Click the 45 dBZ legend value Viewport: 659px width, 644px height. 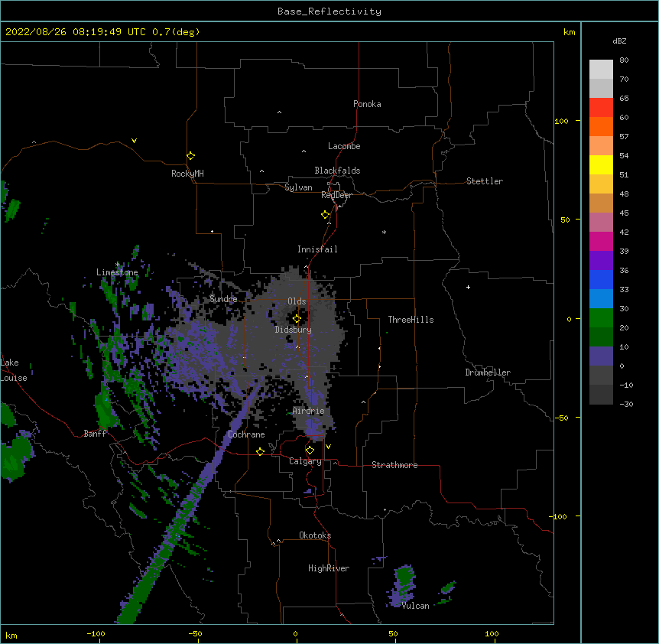pos(624,213)
